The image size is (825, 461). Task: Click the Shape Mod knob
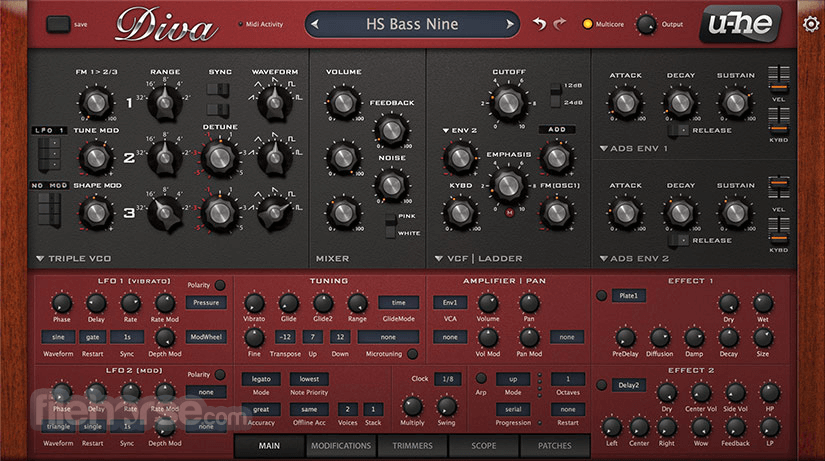click(96, 213)
